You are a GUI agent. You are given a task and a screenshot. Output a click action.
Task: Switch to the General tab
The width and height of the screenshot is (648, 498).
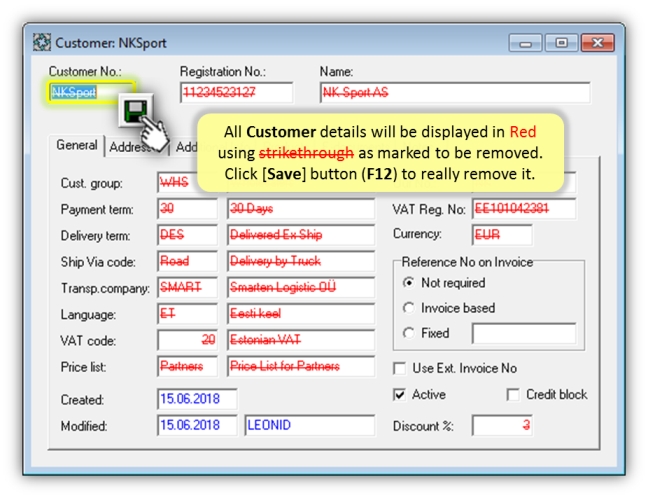tap(76, 145)
